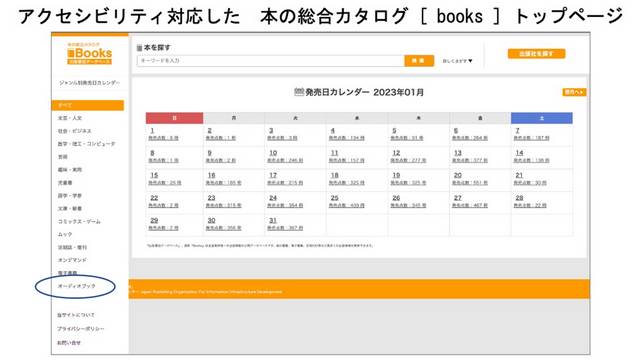Select the 趣味・実用 genre in sidebar

[70, 169]
